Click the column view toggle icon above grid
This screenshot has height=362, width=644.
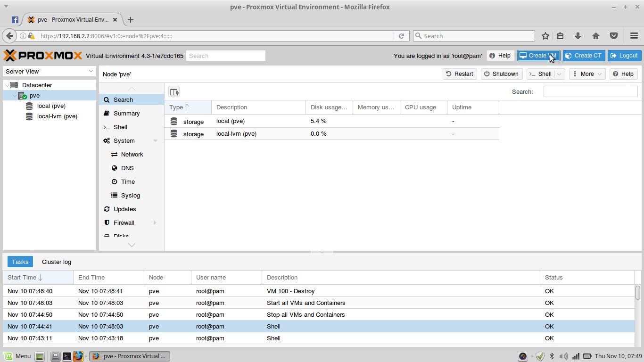tap(174, 92)
